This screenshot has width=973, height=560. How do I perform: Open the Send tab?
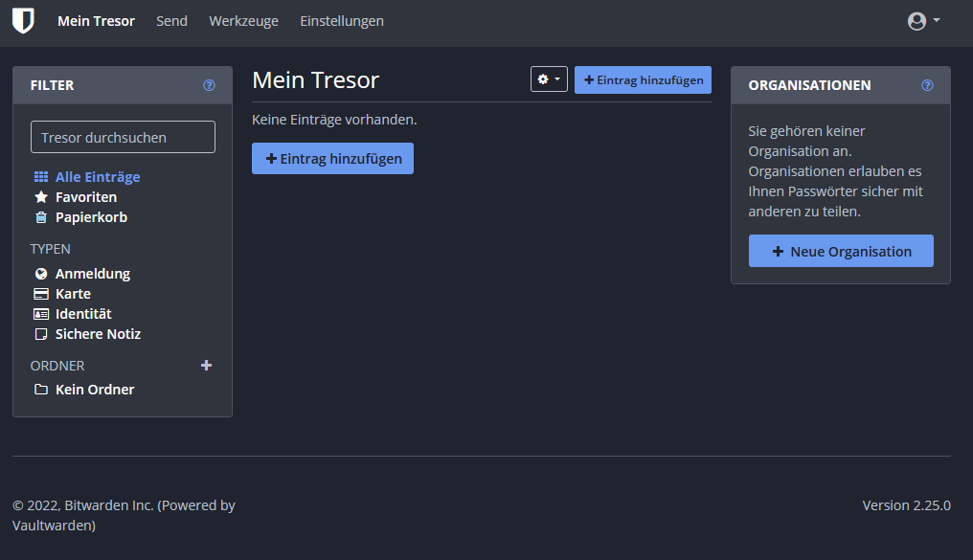click(x=171, y=21)
